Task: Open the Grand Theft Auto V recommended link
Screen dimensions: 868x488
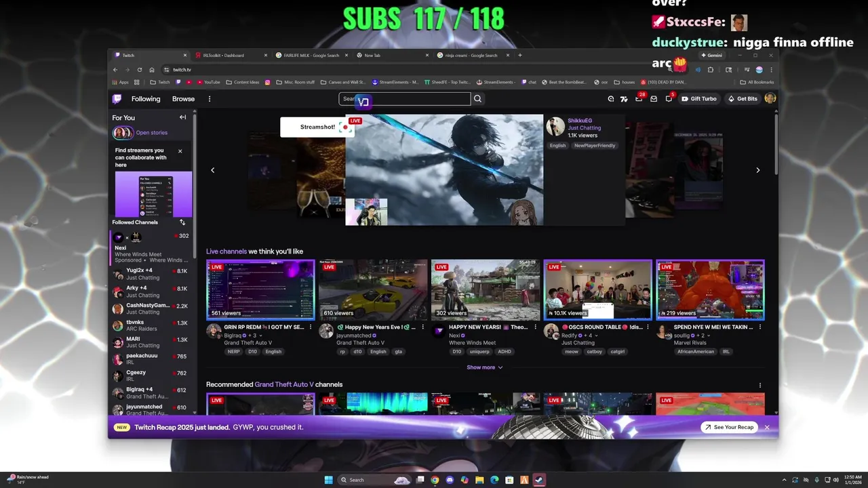Action: [x=284, y=384]
